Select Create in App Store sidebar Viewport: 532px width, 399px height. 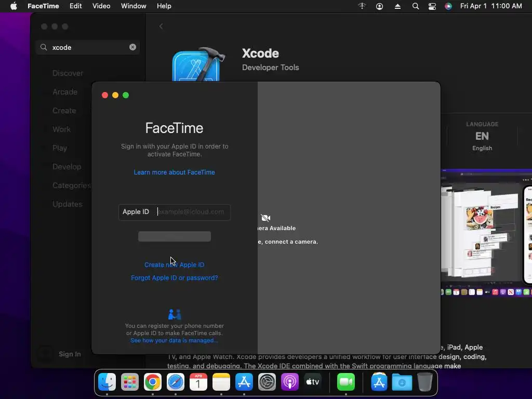(x=64, y=111)
